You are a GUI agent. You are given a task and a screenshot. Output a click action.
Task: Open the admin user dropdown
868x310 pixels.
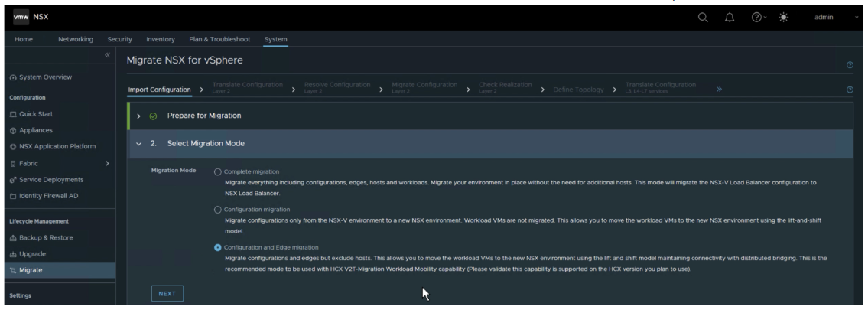835,17
